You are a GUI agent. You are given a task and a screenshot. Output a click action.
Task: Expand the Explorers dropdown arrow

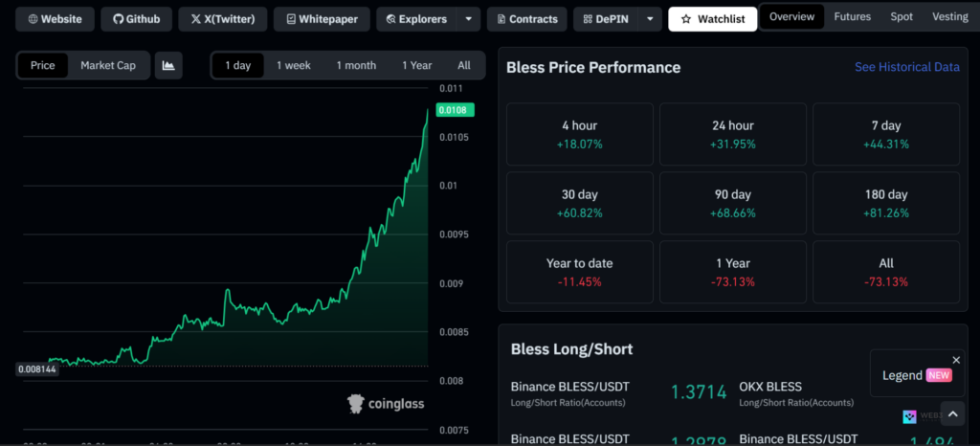[469, 19]
